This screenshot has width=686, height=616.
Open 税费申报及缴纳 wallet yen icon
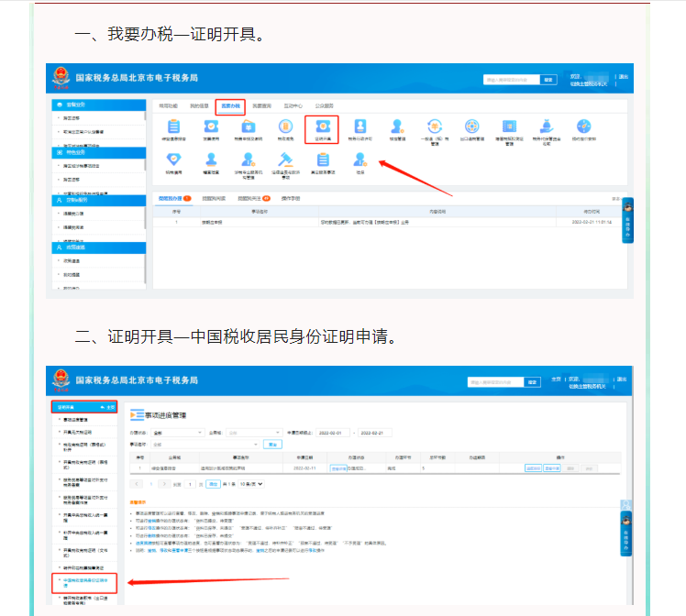pyautogui.click(x=248, y=126)
